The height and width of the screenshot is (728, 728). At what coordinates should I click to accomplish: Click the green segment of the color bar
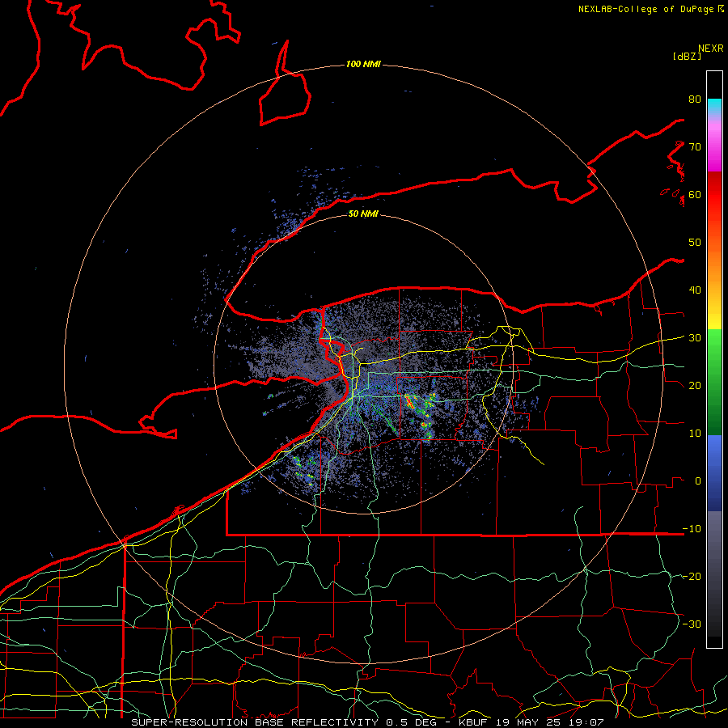click(714, 382)
